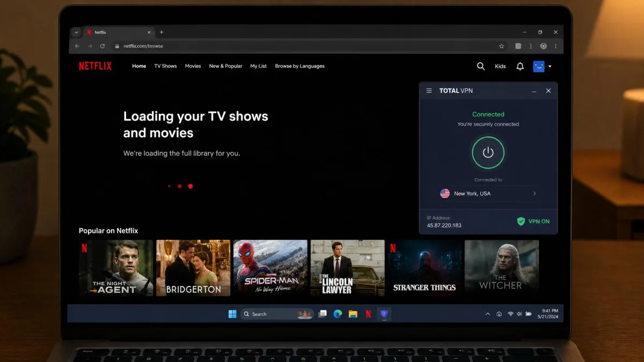The width and height of the screenshot is (644, 362).
Task: Open Total VPN hamburger menu
Action: click(x=429, y=91)
